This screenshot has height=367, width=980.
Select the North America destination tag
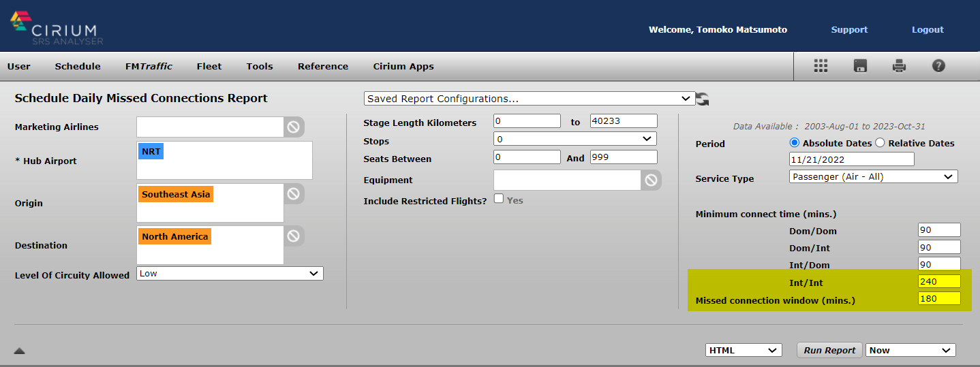[x=174, y=236]
